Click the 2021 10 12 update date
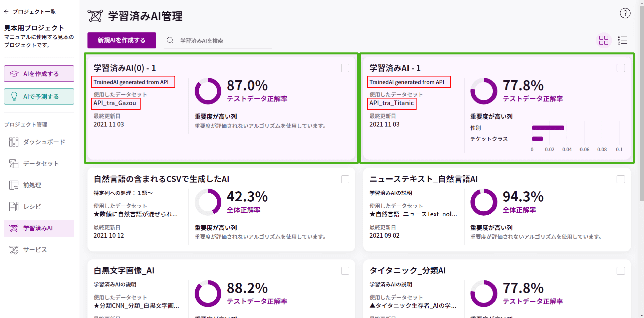Screen dimensions: 644x318 click(x=109, y=235)
